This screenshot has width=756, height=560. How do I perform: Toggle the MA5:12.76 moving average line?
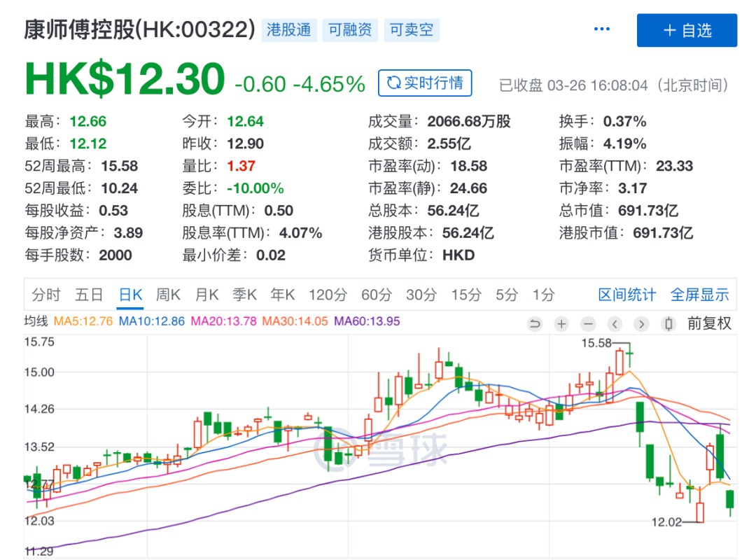click(x=83, y=321)
